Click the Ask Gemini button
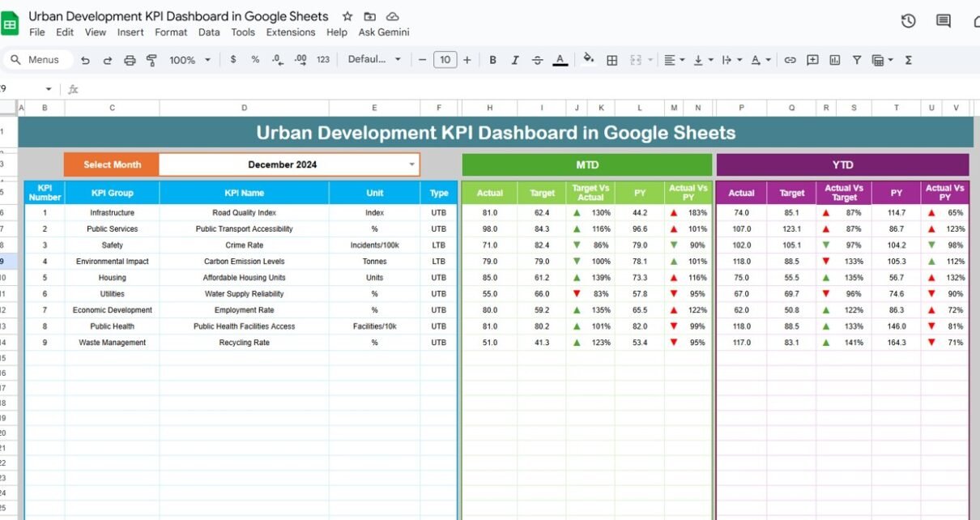The height and width of the screenshot is (520, 980). click(x=384, y=32)
